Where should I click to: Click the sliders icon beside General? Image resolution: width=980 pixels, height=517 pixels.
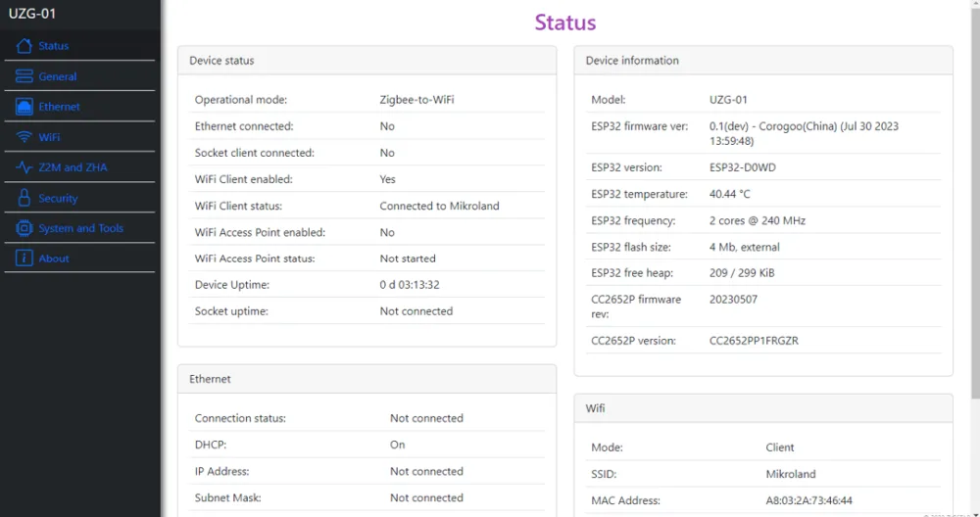pyautogui.click(x=24, y=76)
